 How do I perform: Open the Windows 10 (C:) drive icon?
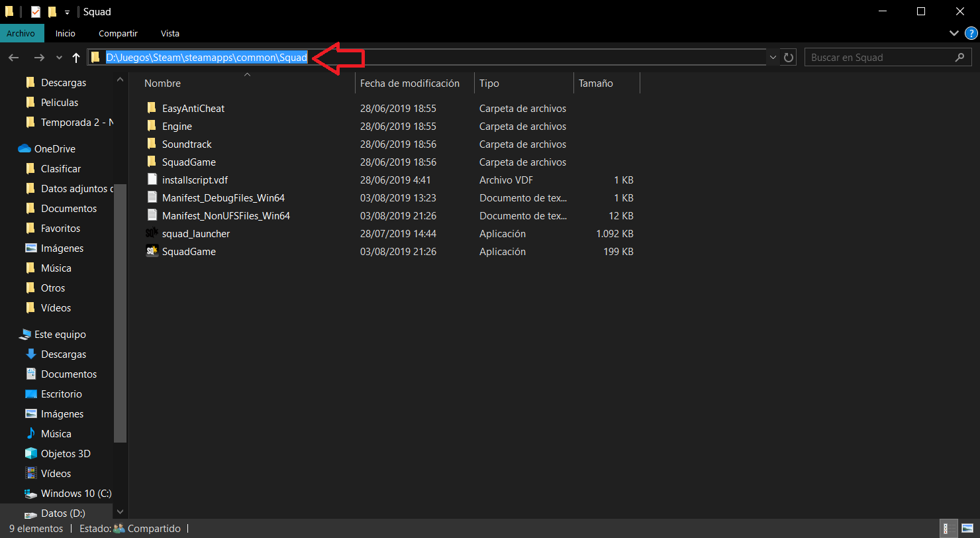[x=30, y=493]
